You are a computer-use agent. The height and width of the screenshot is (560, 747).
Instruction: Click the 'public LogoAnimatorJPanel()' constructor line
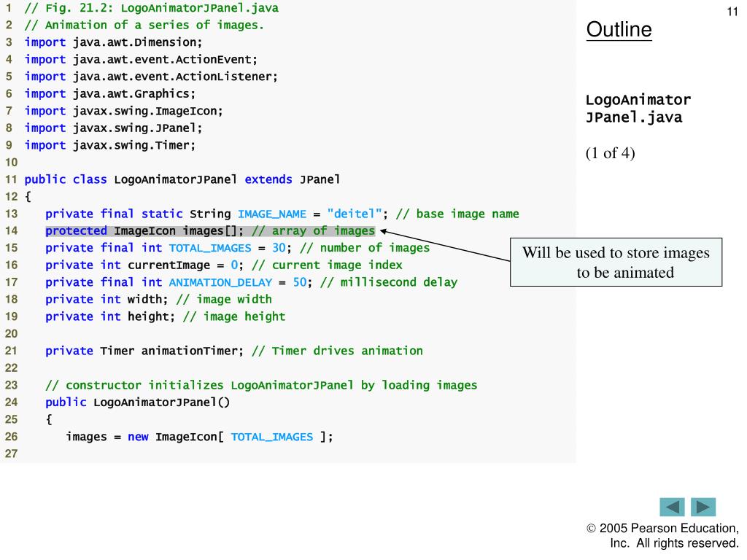coord(138,402)
